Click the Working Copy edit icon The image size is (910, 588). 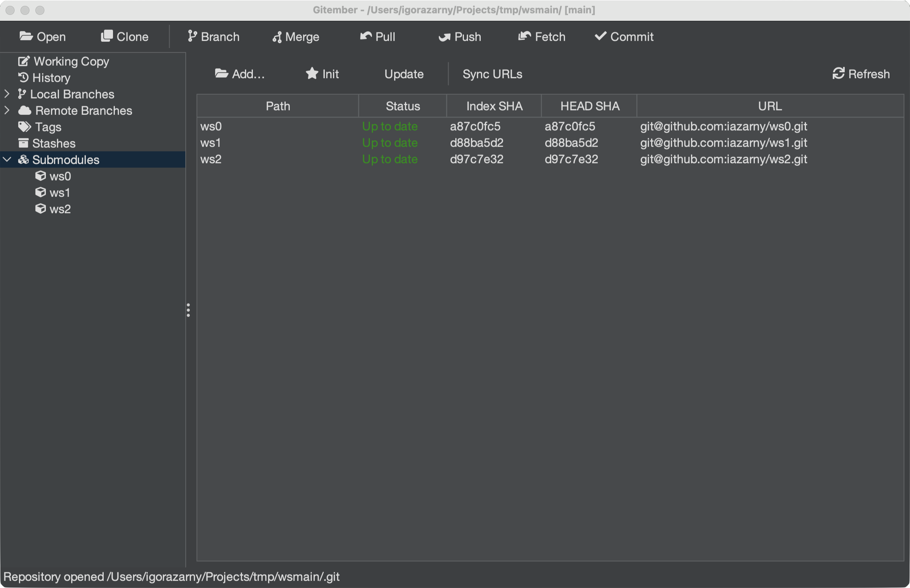[23, 61]
